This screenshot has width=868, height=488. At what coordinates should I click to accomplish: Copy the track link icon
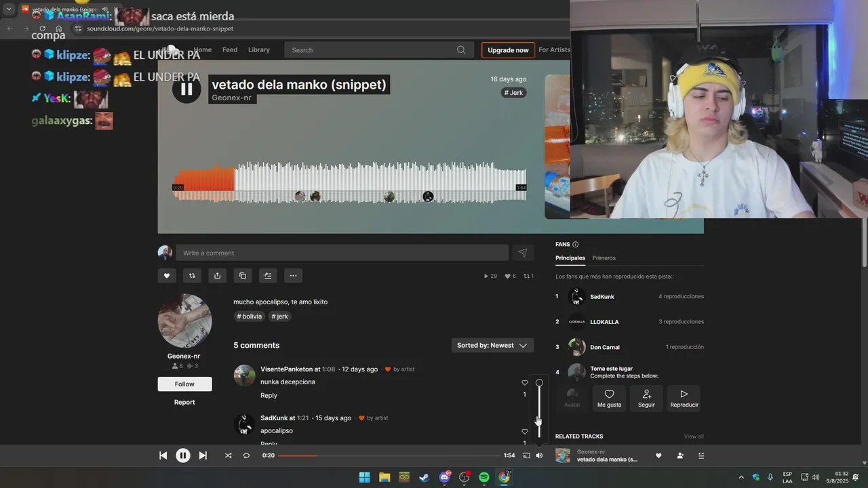pyautogui.click(x=242, y=276)
